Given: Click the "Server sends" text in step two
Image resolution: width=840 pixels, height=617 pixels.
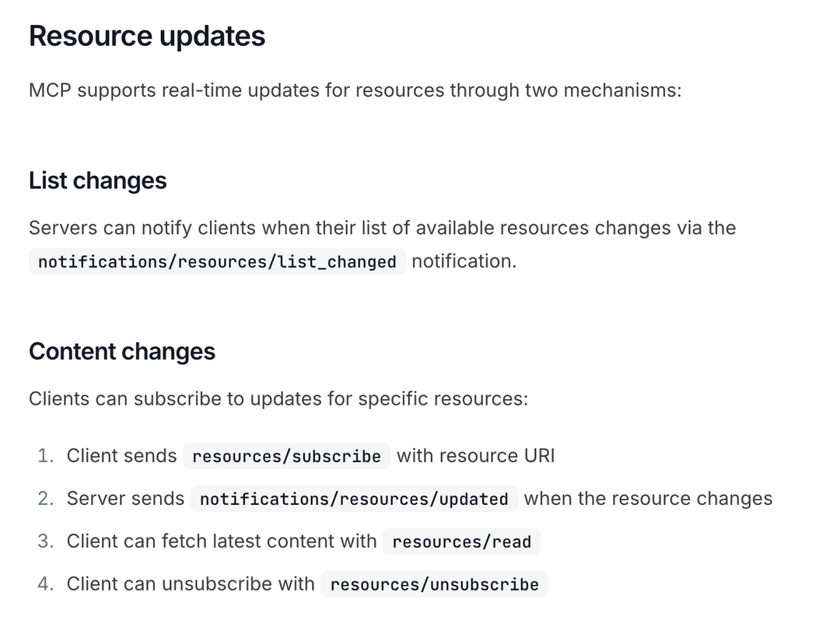Looking at the screenshot, I should (x=125, y=499).
